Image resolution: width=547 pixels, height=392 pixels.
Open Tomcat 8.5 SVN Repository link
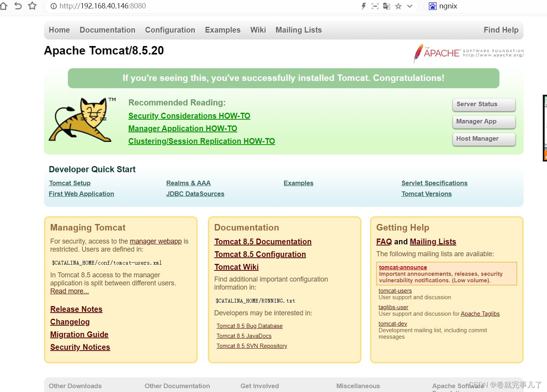pos(252,346)
